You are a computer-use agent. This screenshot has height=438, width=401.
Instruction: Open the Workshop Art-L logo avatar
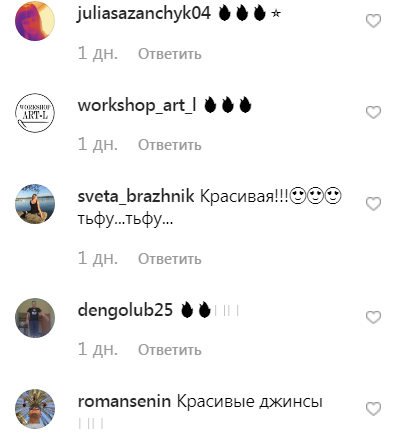coord(35,113)
